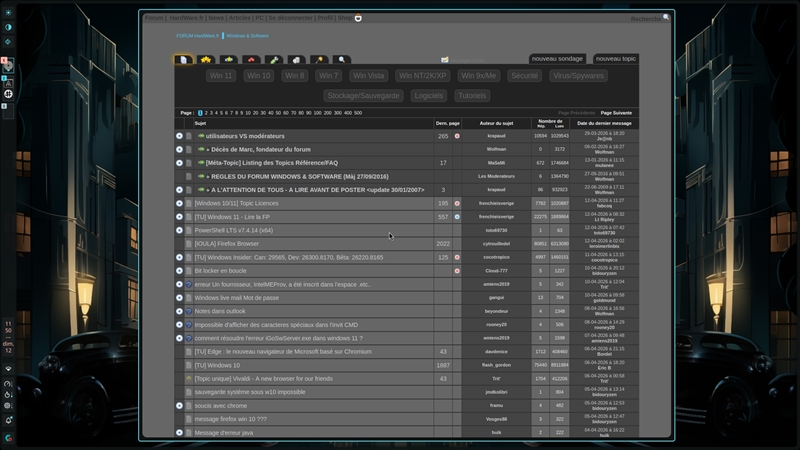Click the envelope private messages icon
The height and width of the screenshot is (450, 800).
coord(445,60)
